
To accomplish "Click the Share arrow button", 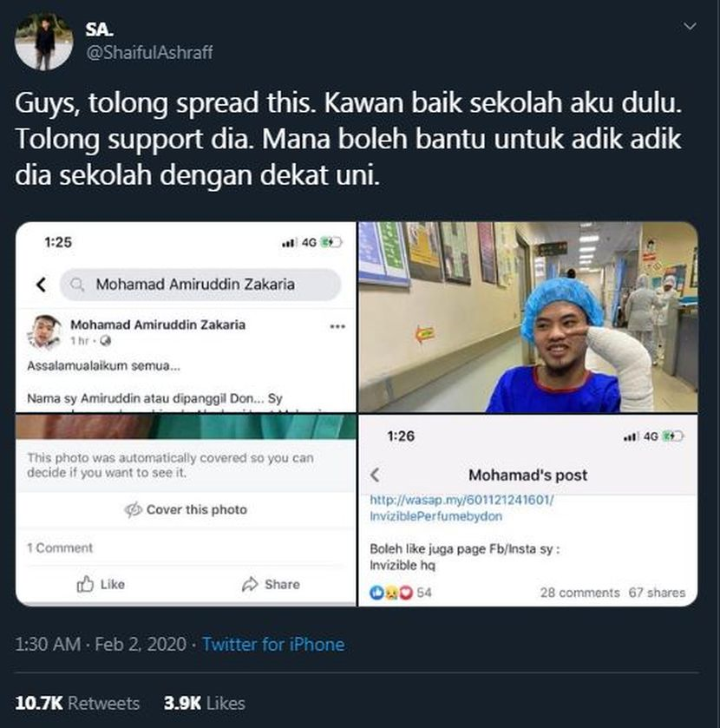I will (x=271, y=584).
